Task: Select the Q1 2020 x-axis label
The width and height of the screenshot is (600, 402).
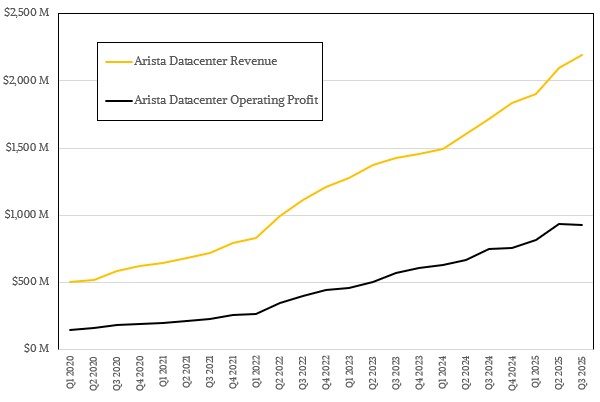Action: (72, 375)
